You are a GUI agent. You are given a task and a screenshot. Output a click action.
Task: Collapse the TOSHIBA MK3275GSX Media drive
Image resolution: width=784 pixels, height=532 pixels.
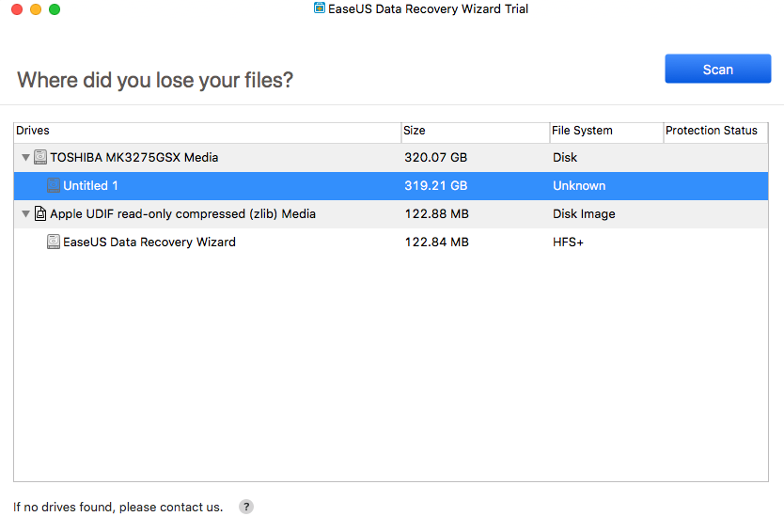click(x=25, y=158)
